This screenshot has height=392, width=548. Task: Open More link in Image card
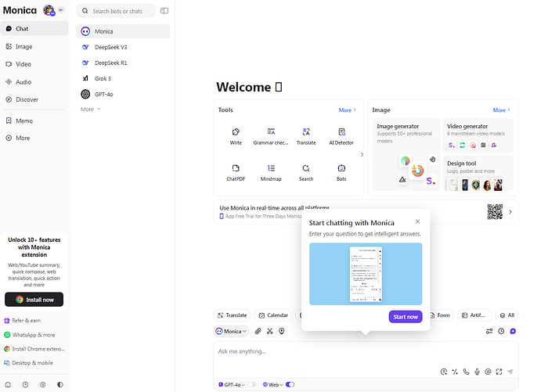(x=502, y=110)
